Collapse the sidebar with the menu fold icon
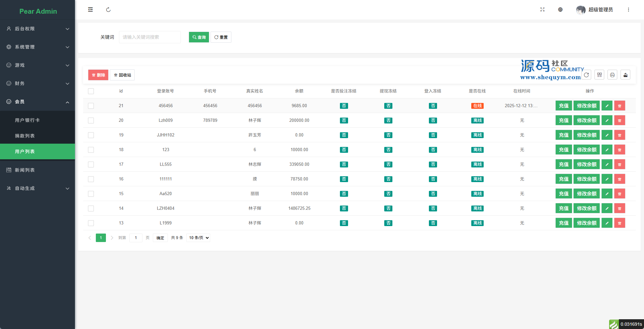 coord(90,10)
